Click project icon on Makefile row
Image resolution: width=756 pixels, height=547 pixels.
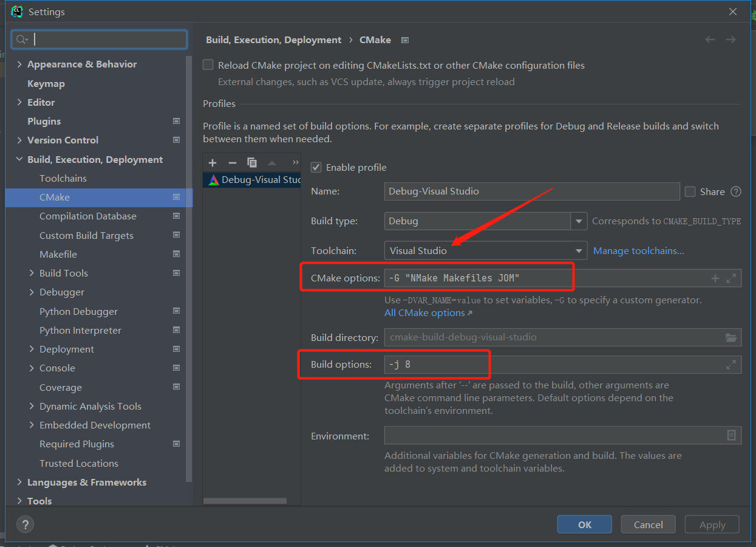(176, 254)
